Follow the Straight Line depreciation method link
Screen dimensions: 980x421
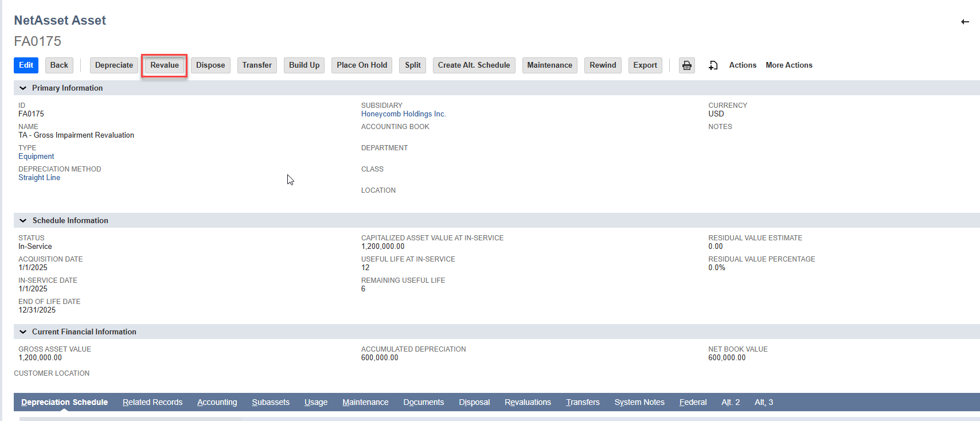[39, 178]
